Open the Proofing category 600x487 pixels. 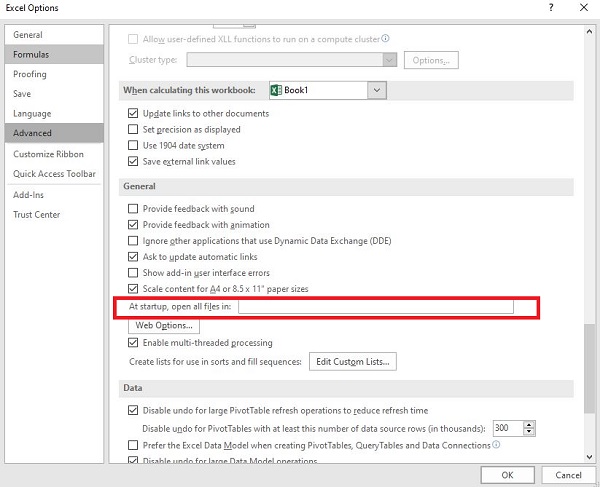tap(54, 74)
